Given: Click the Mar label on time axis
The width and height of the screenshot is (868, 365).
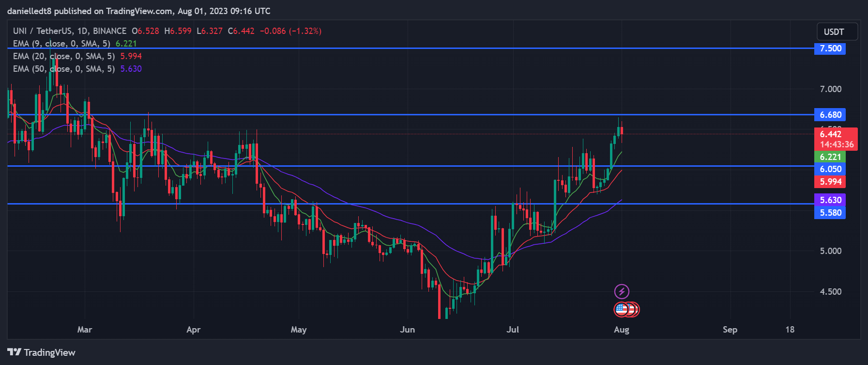Looking at the screenshot, I should pos(85,330).
